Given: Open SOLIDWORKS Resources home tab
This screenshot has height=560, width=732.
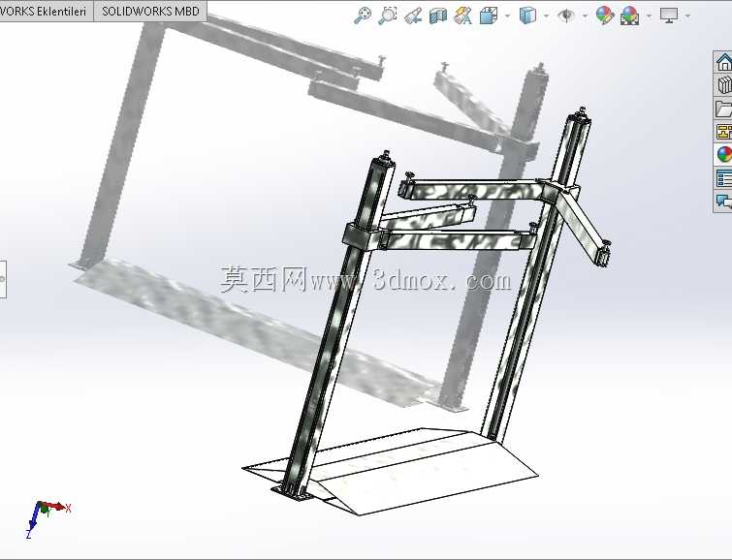Looking at the screenshot, I should pyautogui.click(x=723, y=62).
